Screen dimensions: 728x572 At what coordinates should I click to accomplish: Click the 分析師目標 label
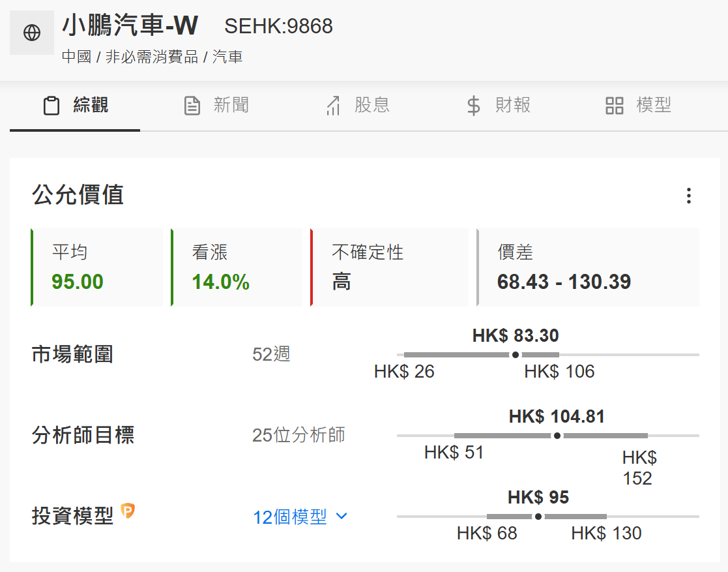83,435
